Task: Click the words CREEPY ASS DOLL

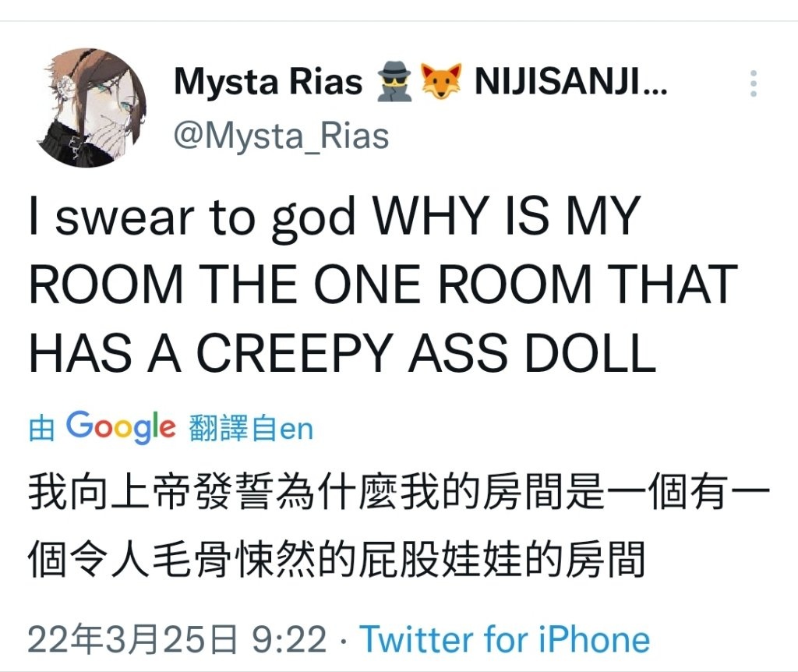Action: (426, 353)
